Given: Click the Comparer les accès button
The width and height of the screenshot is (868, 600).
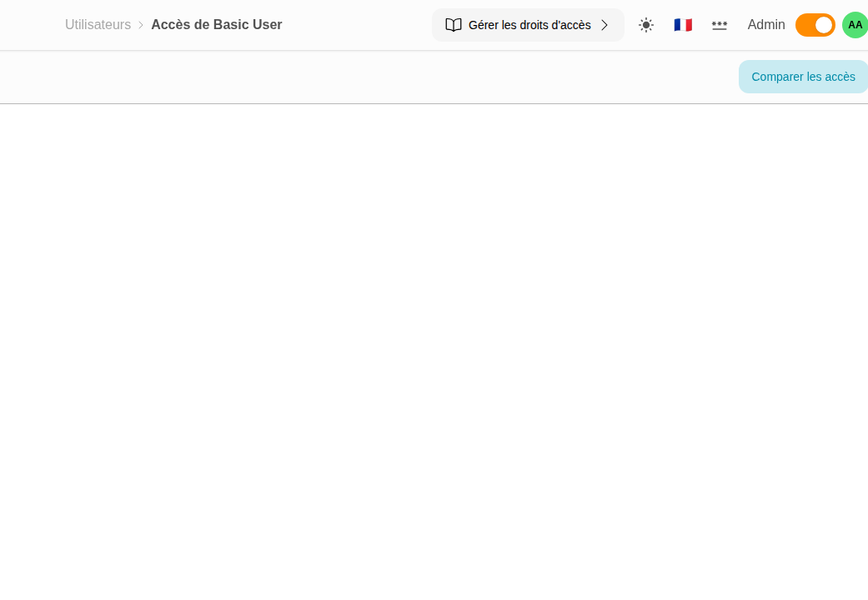Looking at the screenshot, I should coord(803,77).
